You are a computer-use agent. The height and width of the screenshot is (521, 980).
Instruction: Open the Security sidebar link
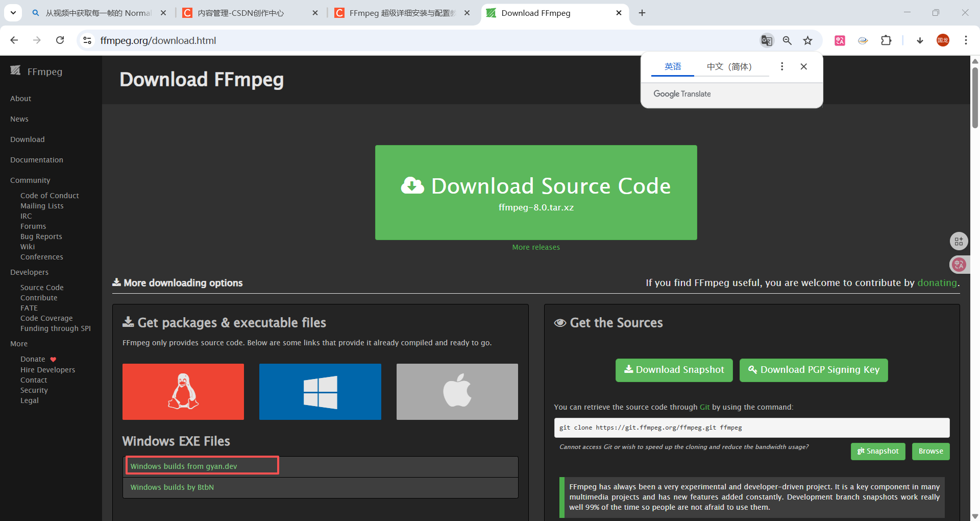[x=34, y=390]
